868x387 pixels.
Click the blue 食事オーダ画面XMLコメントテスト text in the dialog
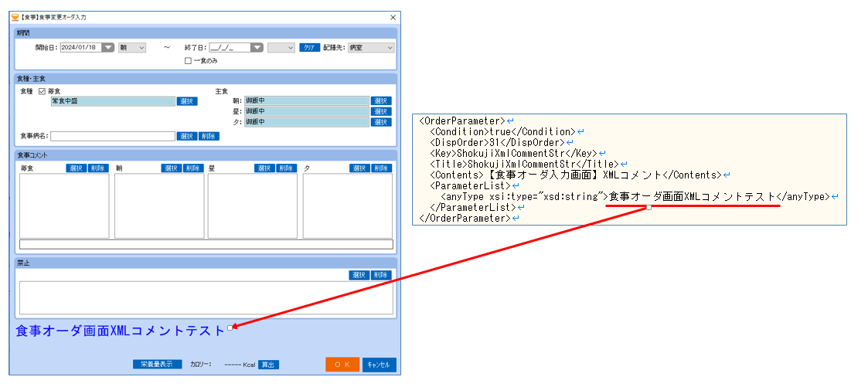click(x=121, y=331)
